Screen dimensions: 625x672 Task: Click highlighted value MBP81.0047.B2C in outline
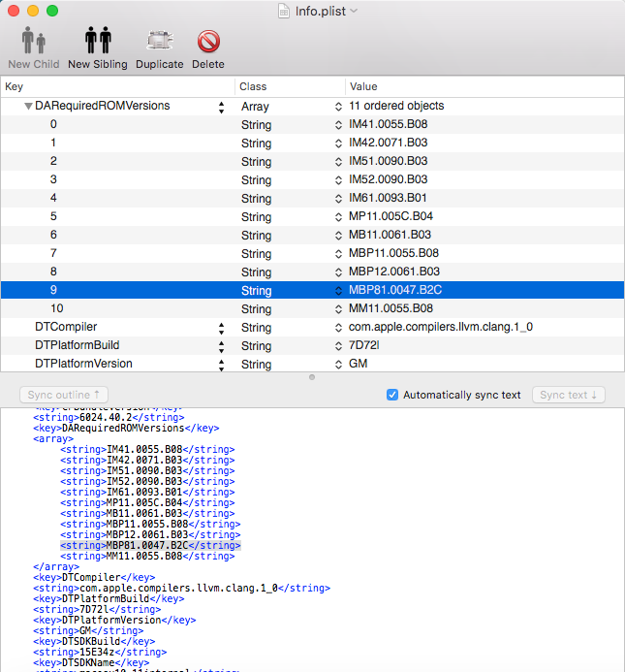[x=395, y=290]
